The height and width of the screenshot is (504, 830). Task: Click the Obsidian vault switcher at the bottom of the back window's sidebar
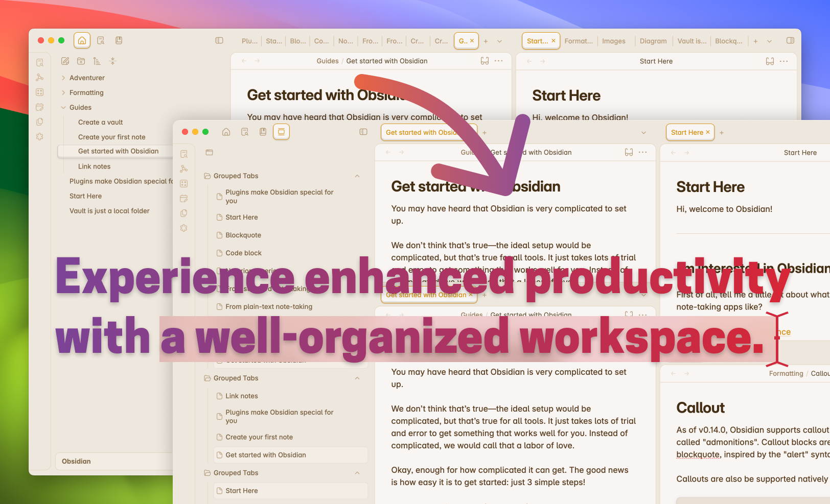pyautogui.click(x=114, y=461)
